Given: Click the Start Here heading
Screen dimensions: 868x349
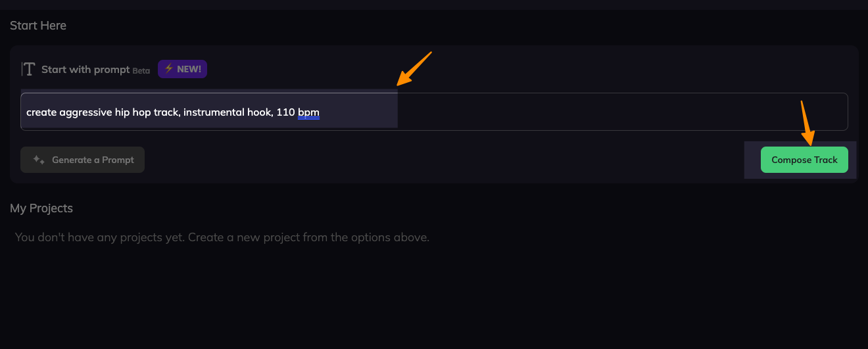Looking at the screenshot, I should [38, 26].
